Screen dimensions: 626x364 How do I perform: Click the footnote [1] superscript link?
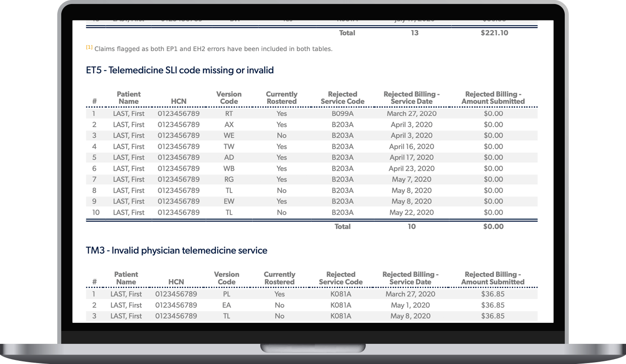coord(88,47)
